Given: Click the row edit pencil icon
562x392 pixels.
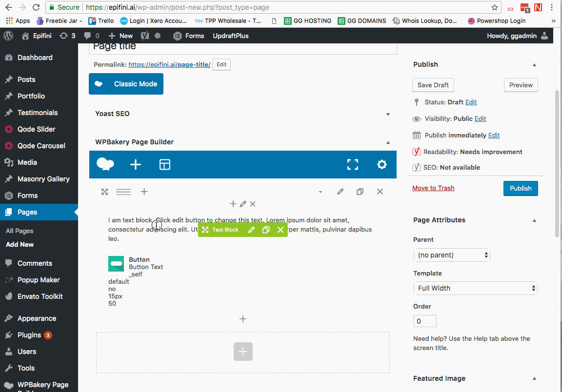Looking at the screenshot, I should pyautogui.click(x=340, y=192).
